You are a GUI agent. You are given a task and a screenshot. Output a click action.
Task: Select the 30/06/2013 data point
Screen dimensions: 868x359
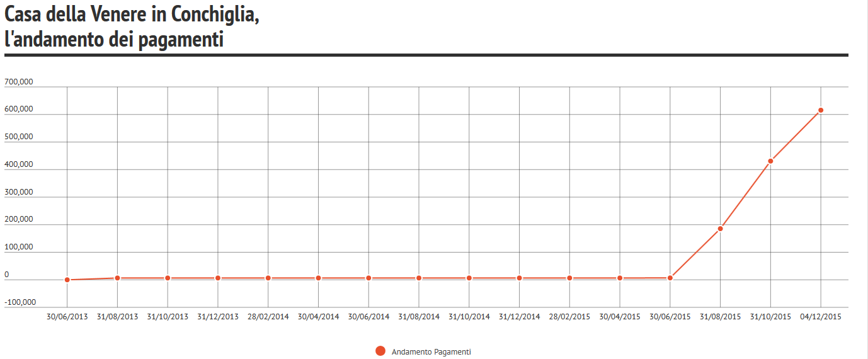coord(67,280)
